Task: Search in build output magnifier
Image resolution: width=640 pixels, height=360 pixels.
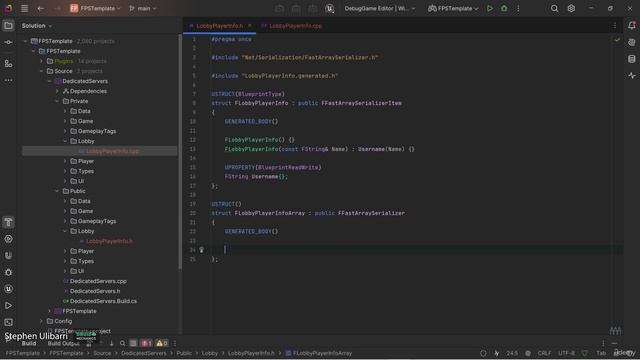Action: point(122,343)
